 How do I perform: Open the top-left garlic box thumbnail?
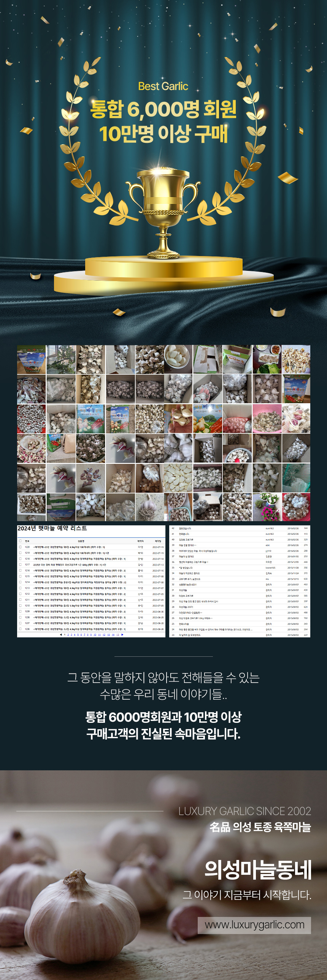point(31,359)
